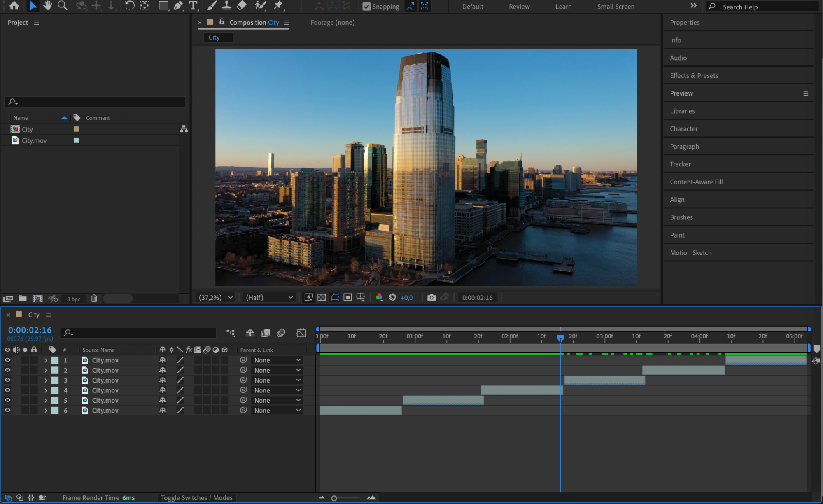Activate the Zoom magnifier tool
823x504 pixels.
63,6
